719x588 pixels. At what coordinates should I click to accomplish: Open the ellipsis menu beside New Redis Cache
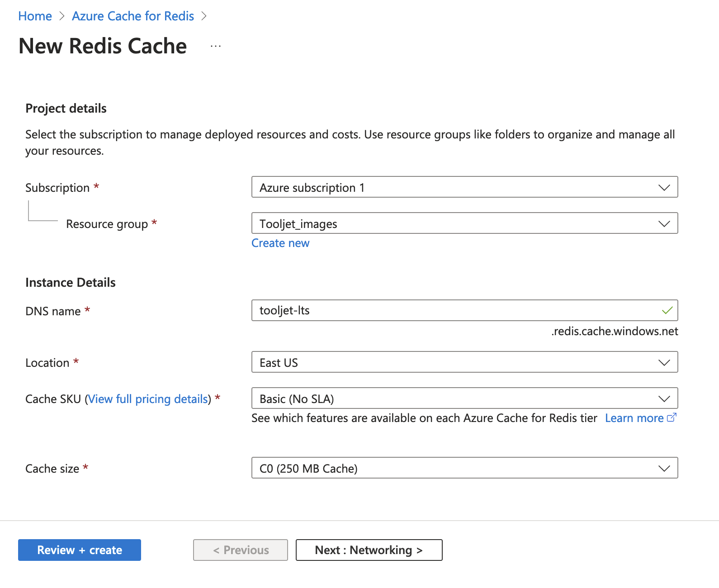(x=216, y=46)
